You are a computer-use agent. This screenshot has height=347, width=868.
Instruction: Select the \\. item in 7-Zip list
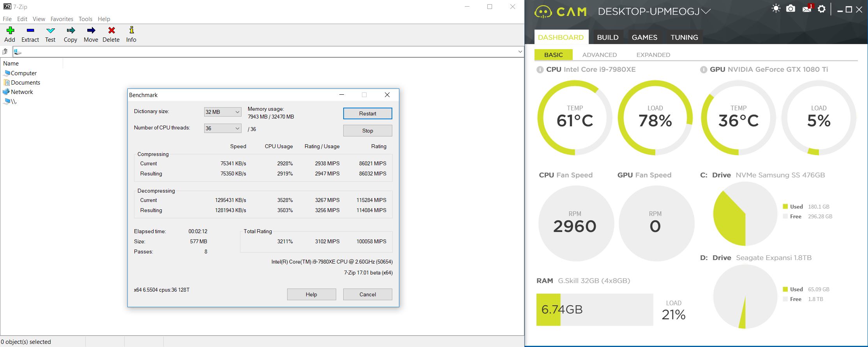pos(10,101)
